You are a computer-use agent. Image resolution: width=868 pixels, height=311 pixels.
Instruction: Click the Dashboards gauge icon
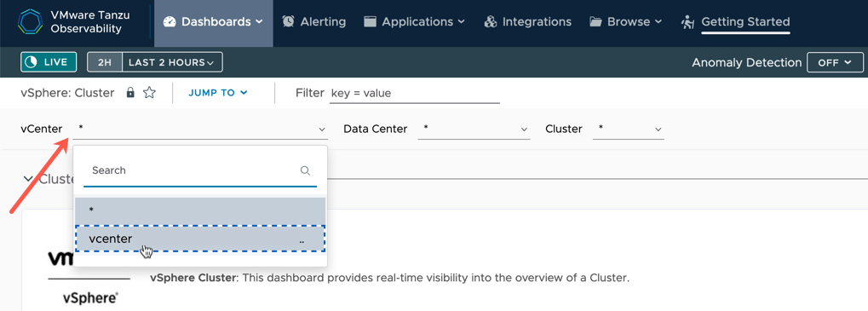click(170, 22)
